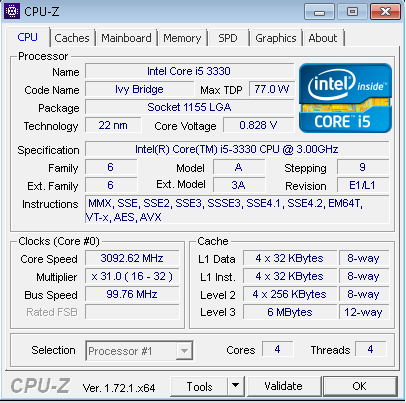Image resolution: width=406 pixels, height=403 pixels.
Task: Minimize the CPU-Z window
Action: point(319,12)
